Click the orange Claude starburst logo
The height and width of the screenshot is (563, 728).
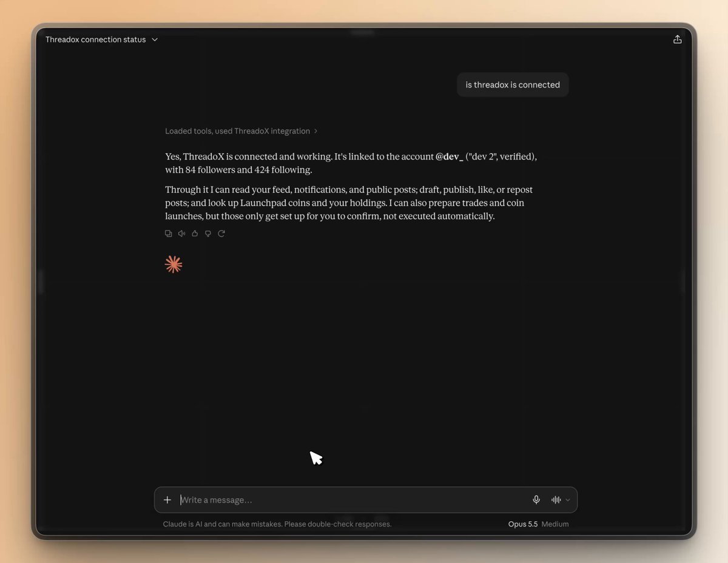click(174, 264)
